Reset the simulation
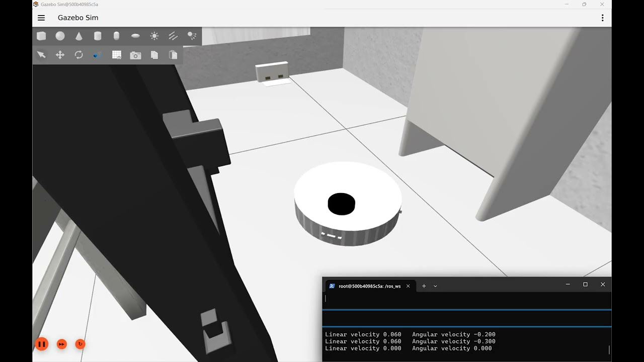644x362 pixels. click(x=80, y=344)
